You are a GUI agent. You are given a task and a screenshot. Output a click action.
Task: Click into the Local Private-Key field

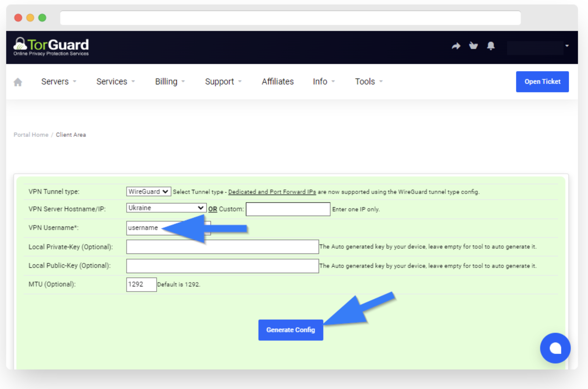click(x=222, y=247)
